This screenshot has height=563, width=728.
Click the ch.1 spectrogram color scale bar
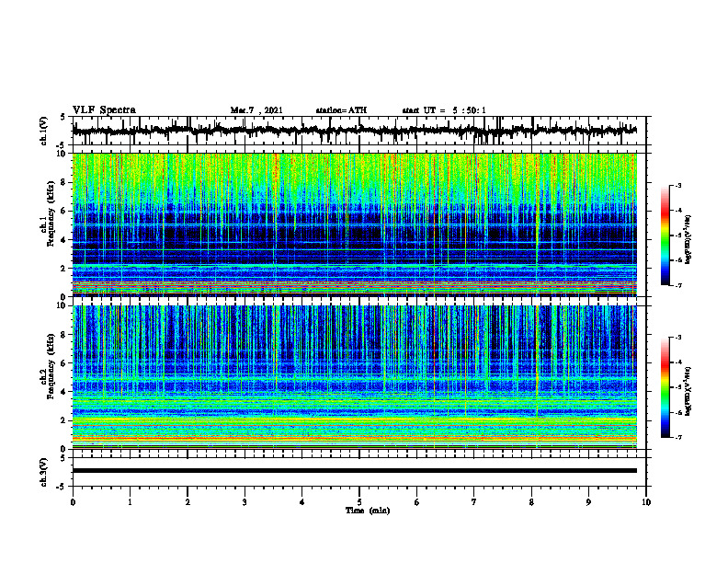665,236
